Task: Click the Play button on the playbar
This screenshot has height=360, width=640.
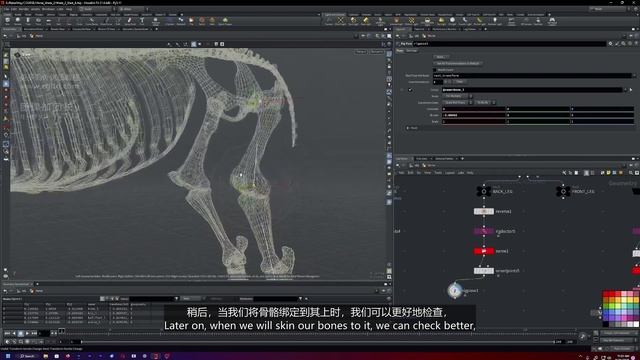Action: pyautogui.click(x=27, y=333)
